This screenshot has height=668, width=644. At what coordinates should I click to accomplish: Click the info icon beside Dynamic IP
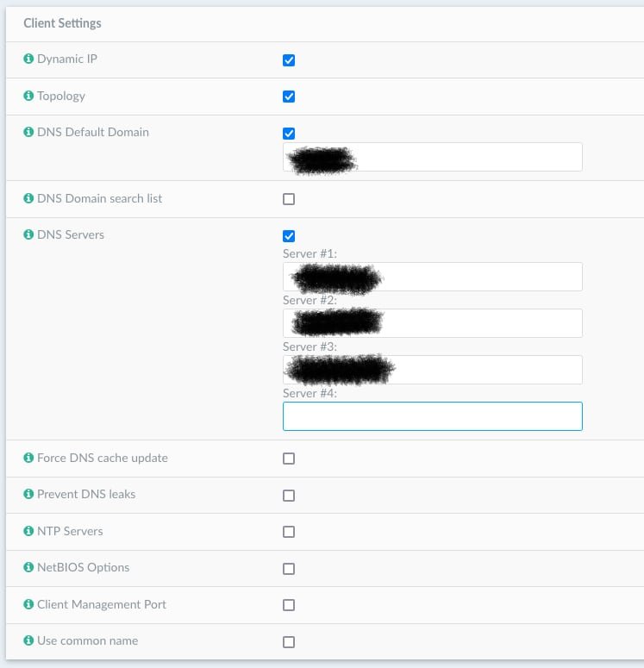click(x=29, y=59)
